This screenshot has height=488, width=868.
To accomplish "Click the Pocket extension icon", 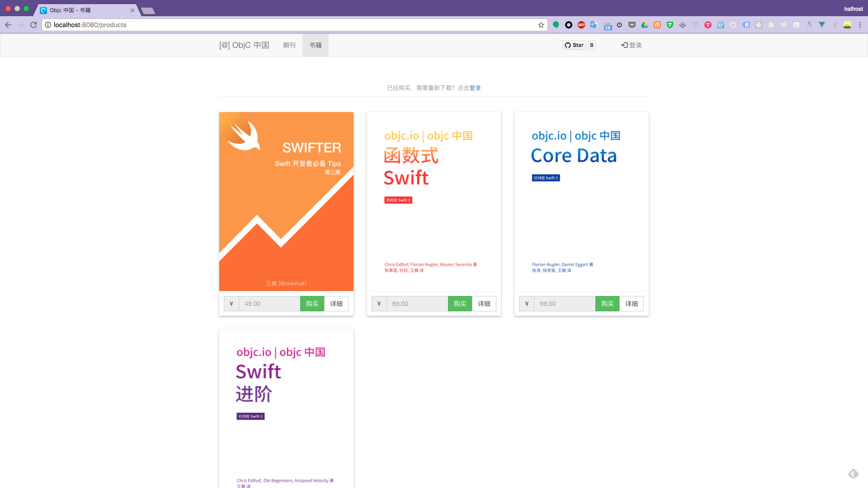I will 632,25.
